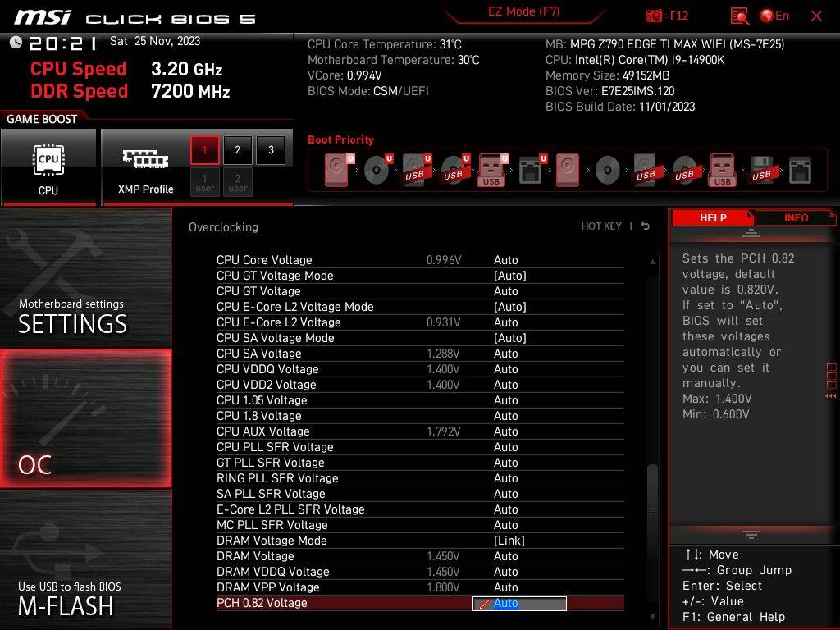840x630 pixels.
Task: Open CPU SA Voltage Mode [Auto] dropdown
Action: (x=509, y=337)
